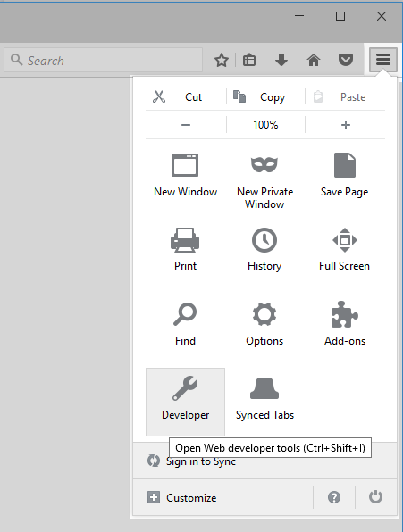Expand the Developer submenu
The image size is (403, 532).
tap(185, 402)
